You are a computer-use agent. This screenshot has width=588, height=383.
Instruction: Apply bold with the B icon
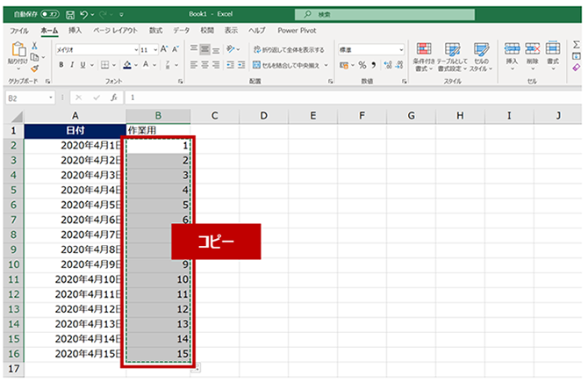61,65
